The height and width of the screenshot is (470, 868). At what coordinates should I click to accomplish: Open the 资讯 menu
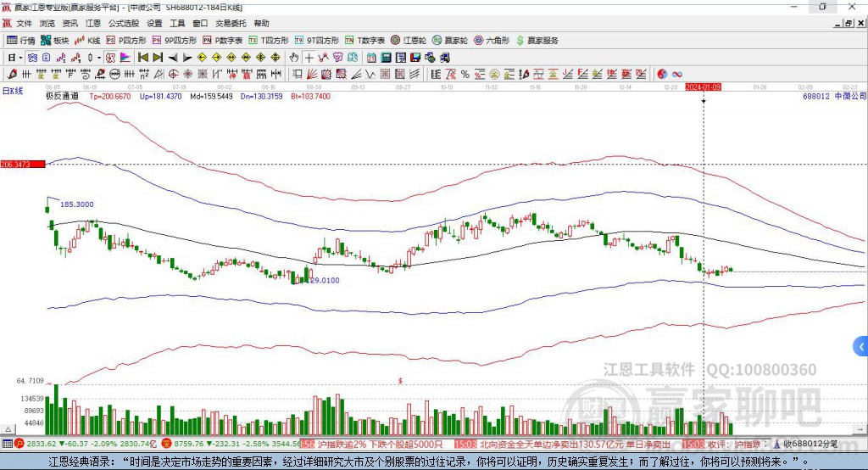(70, 23)
